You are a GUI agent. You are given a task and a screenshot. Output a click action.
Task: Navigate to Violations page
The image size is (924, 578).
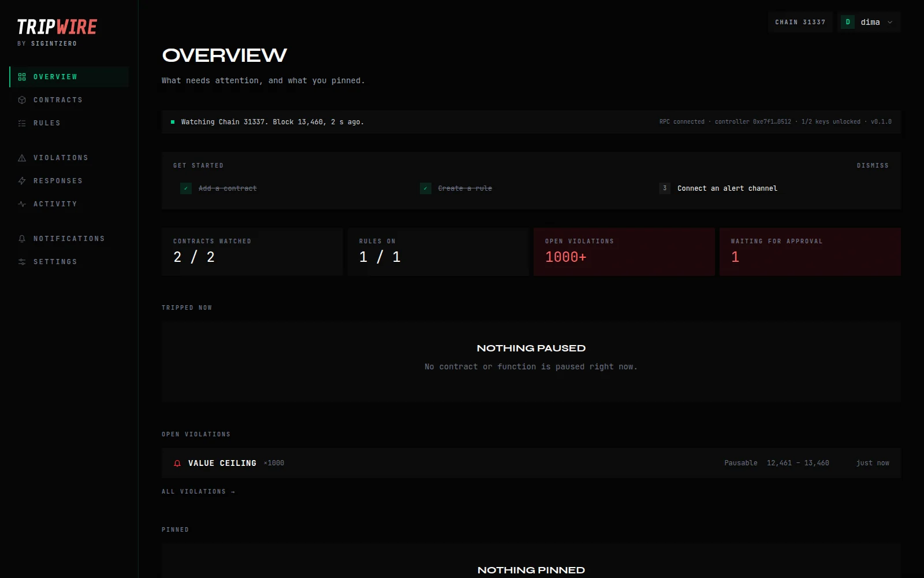(69, 158)
